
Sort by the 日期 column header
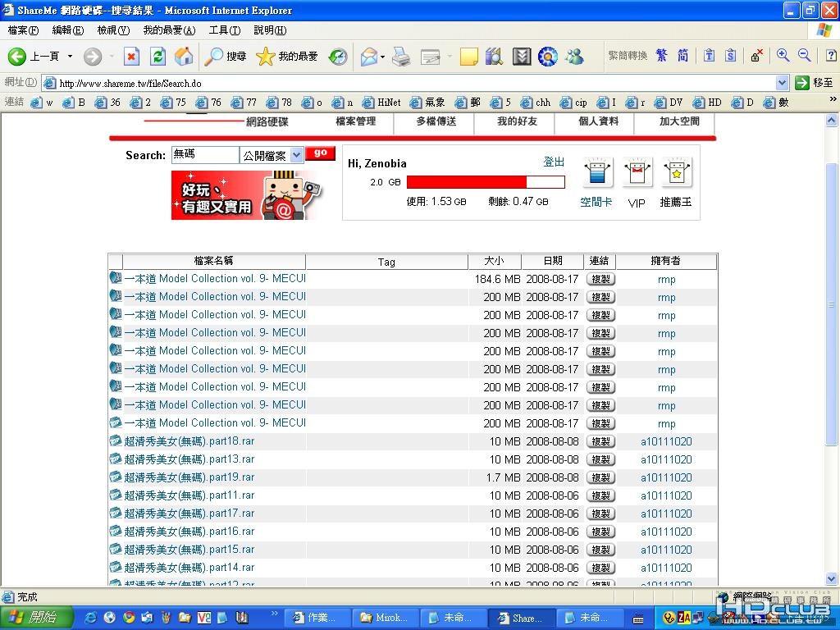[x=552, y=262]
